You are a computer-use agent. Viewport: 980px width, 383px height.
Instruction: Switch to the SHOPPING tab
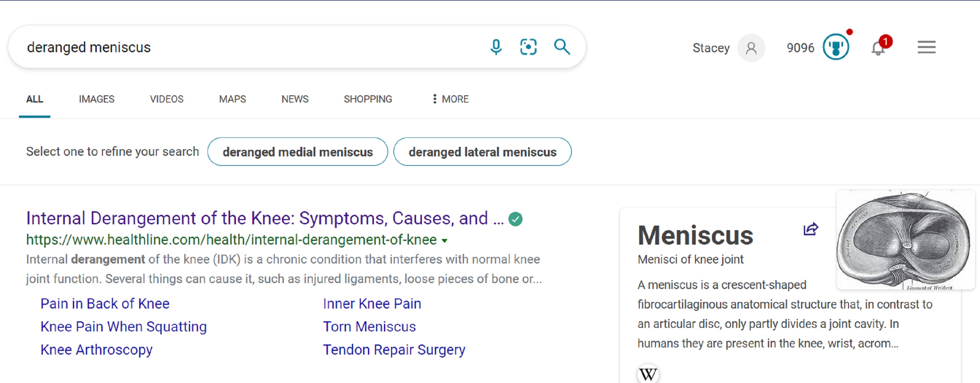368,99
